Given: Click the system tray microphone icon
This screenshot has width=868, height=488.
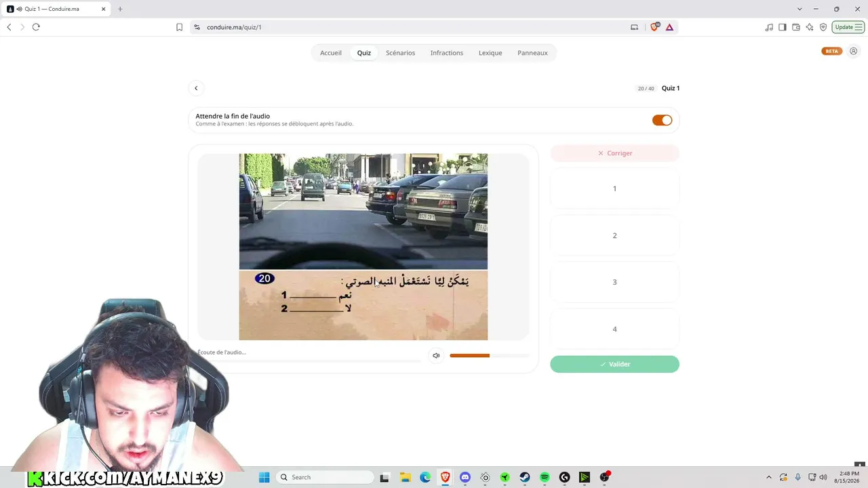Looking at the screenshot, I should click(797, 477).
